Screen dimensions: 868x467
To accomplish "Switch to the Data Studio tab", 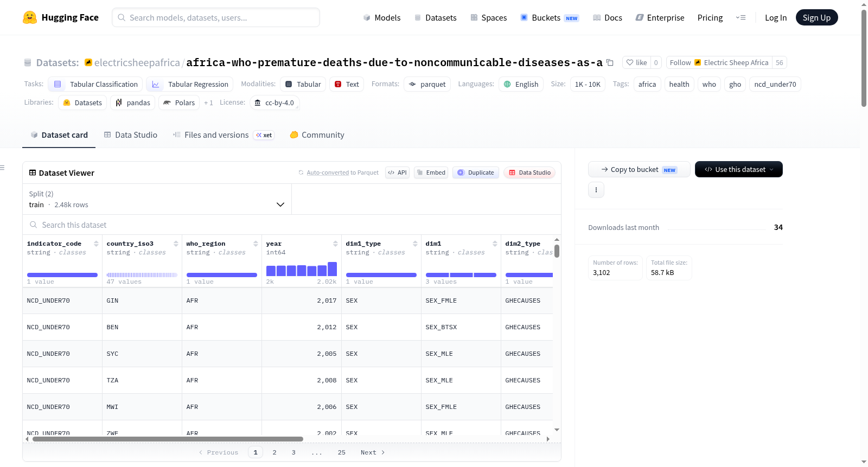I will 130,135.
